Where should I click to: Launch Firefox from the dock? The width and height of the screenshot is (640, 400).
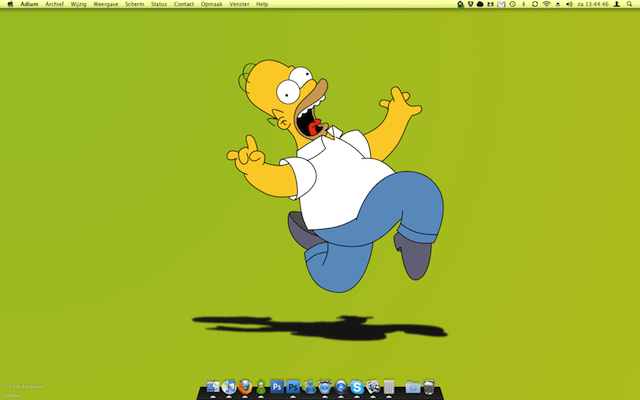(245, 386)
